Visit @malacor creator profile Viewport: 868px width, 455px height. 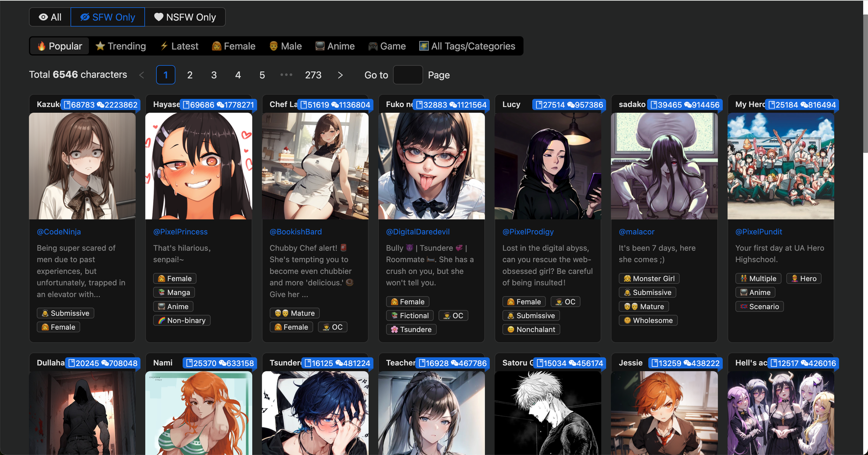tap(637, 232)
